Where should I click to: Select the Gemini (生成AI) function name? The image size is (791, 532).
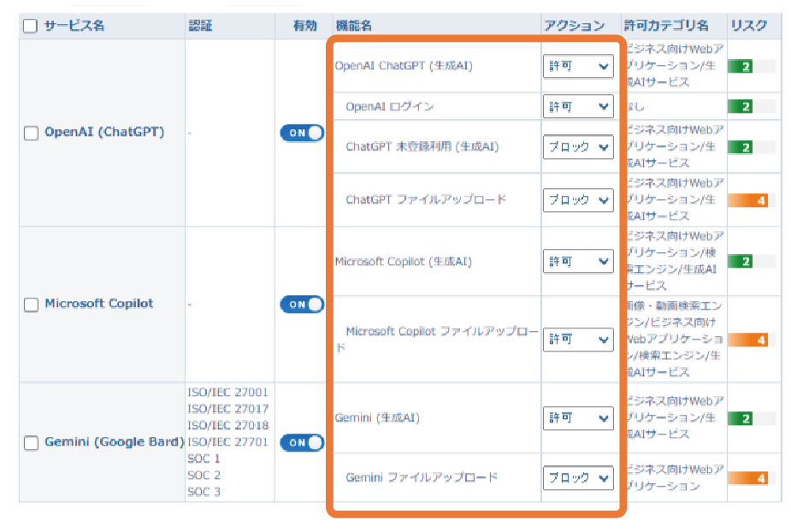(x=377, y=417)
